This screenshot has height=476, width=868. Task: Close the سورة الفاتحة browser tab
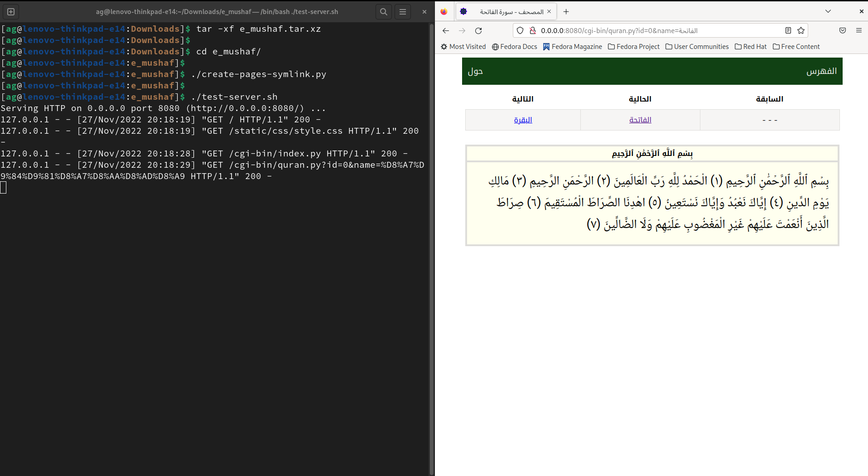tap(549, 11)
